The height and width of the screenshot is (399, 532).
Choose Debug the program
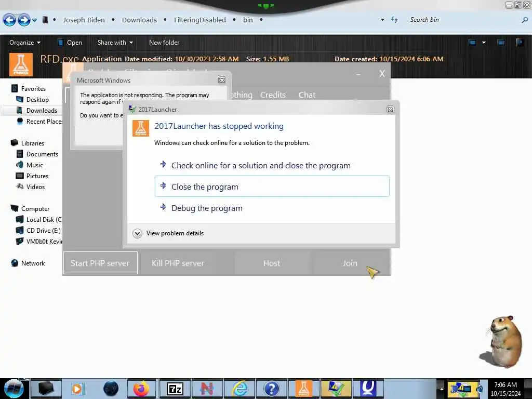pos(272,208)
